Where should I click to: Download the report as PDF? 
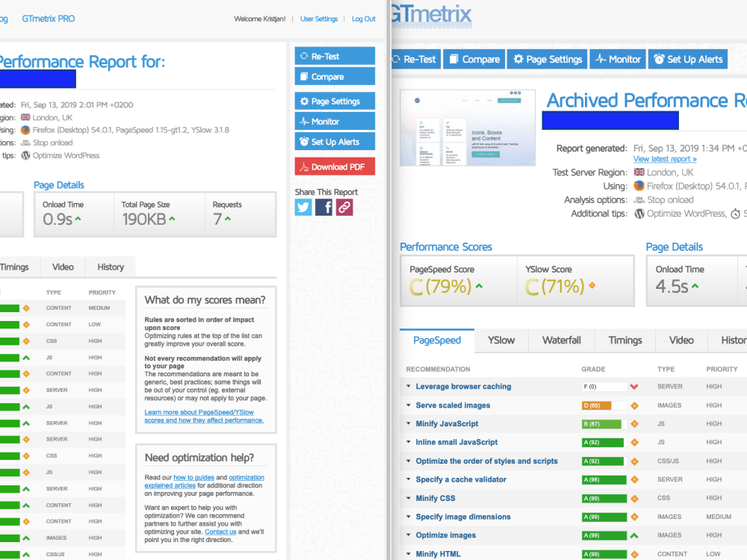pyautogui.click(x=335, y=167)
